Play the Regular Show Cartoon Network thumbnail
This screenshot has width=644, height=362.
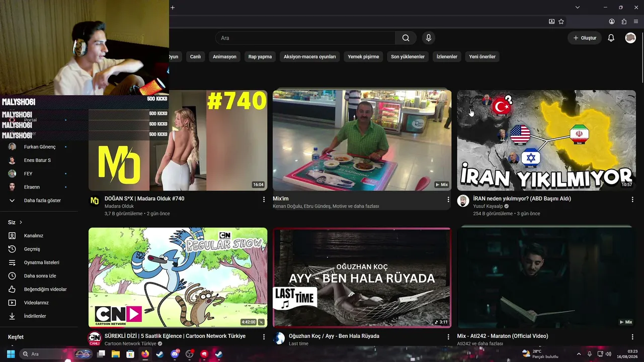pos(178,278)
